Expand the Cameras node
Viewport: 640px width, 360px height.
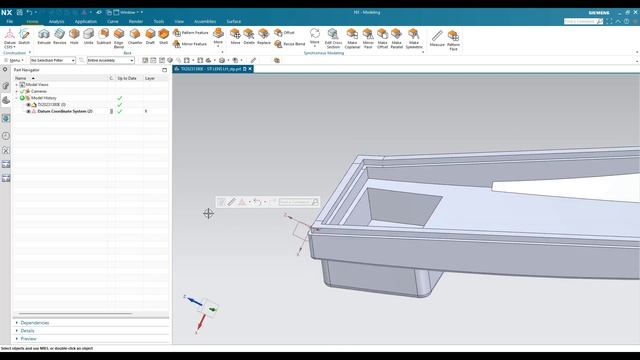[x=17, y=91]
